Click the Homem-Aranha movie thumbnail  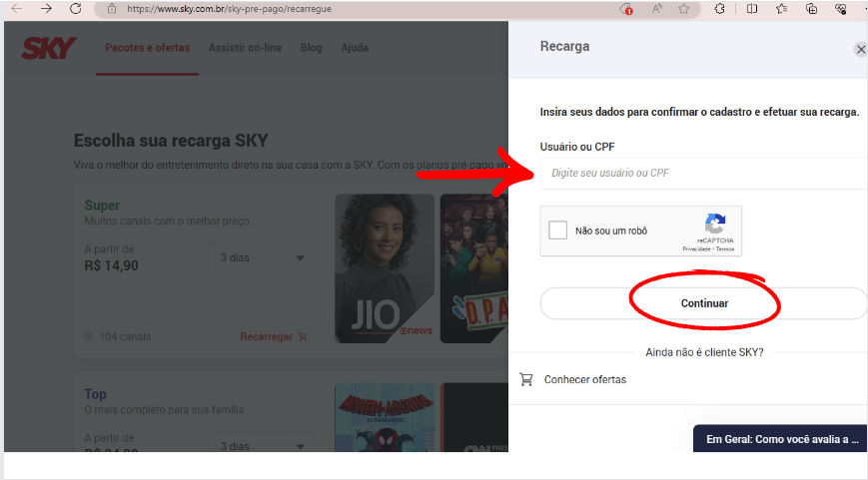pyautogui.click(x=385, y=417)
